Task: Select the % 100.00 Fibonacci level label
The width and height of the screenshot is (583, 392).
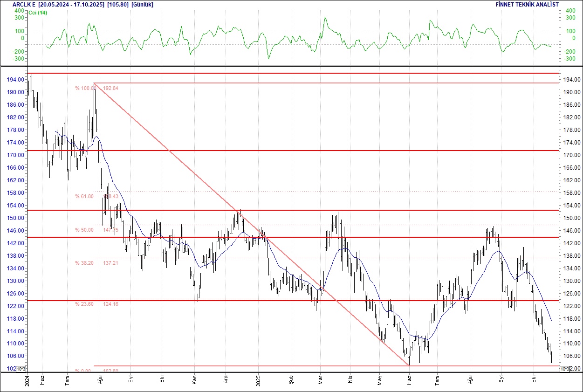Action: (x=84, y=88)
